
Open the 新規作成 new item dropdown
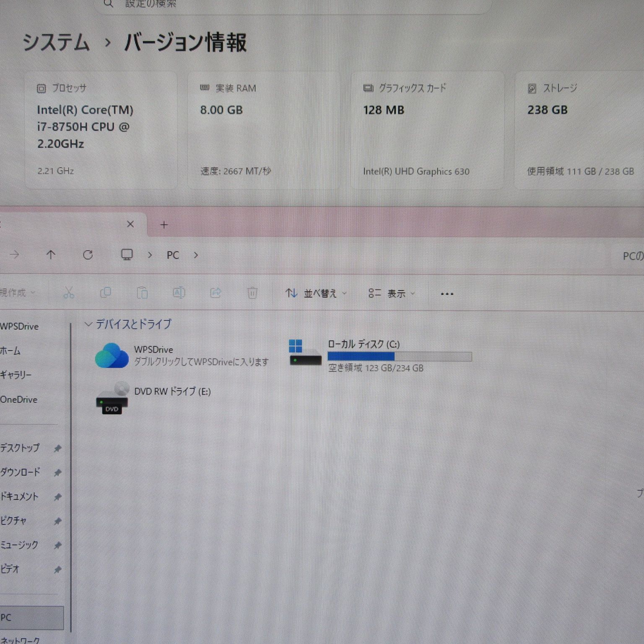[x=18, y=292]
